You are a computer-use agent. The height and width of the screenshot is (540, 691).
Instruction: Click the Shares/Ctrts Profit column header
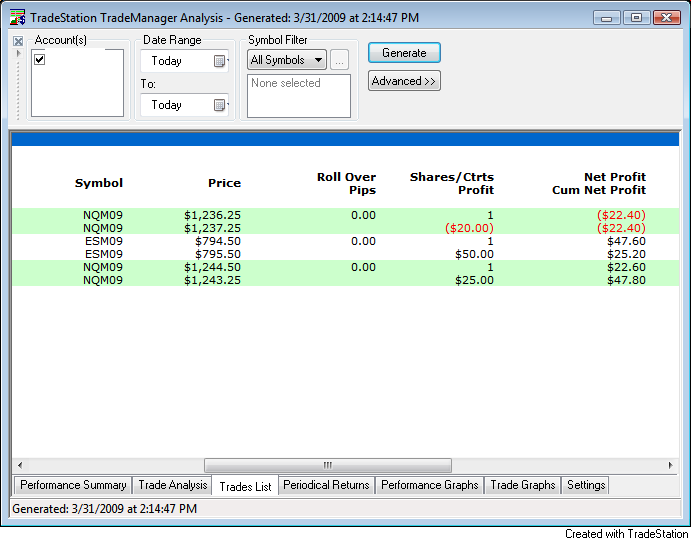452,183
